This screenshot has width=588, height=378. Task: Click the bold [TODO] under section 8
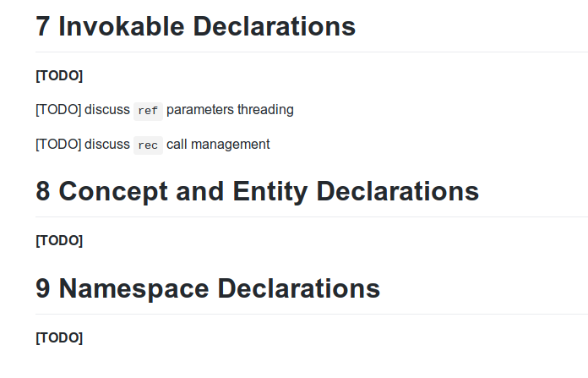[59, 241]
